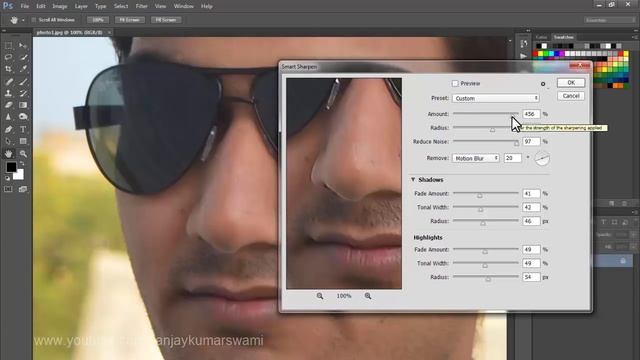Open the Preset dropdown

496,98
